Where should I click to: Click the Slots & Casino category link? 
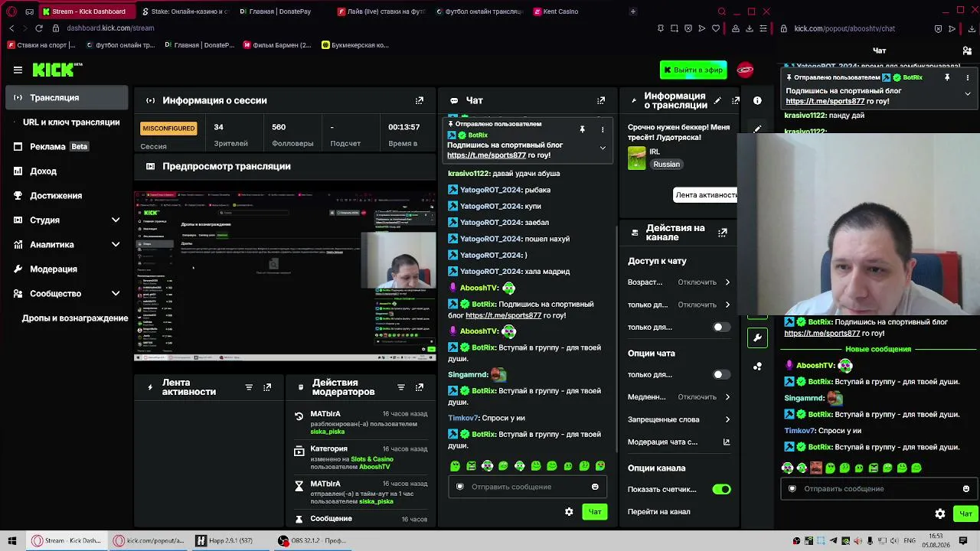click(372, 459)
